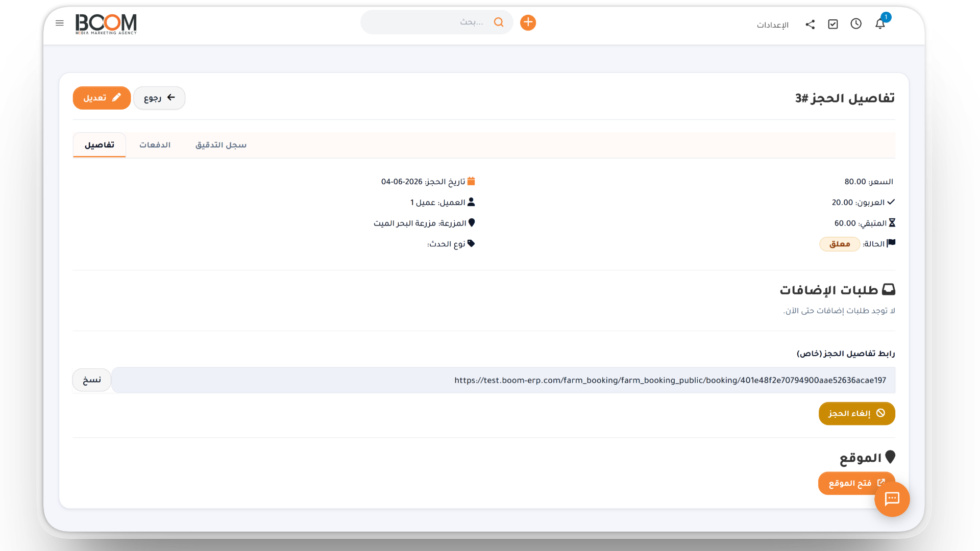This screenshot has width=980, height=551.
Task: Open the share icon in header
Action: click(x=810, y=24)
